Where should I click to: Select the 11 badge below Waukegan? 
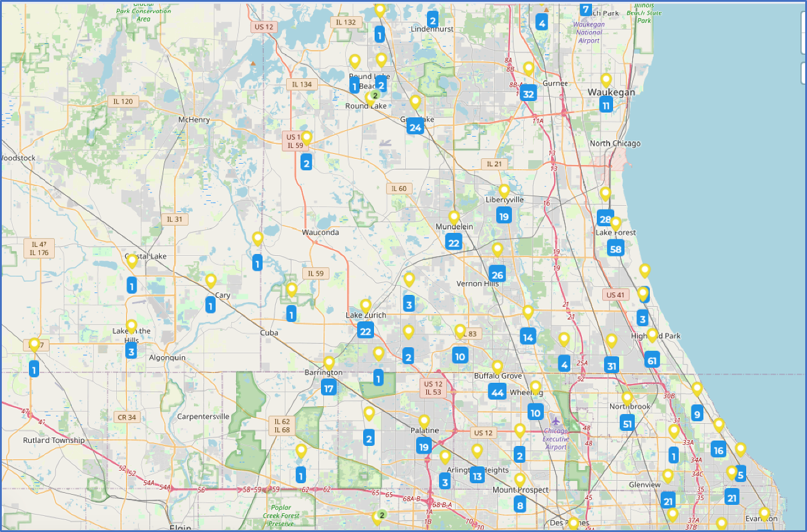click(606, 105)
